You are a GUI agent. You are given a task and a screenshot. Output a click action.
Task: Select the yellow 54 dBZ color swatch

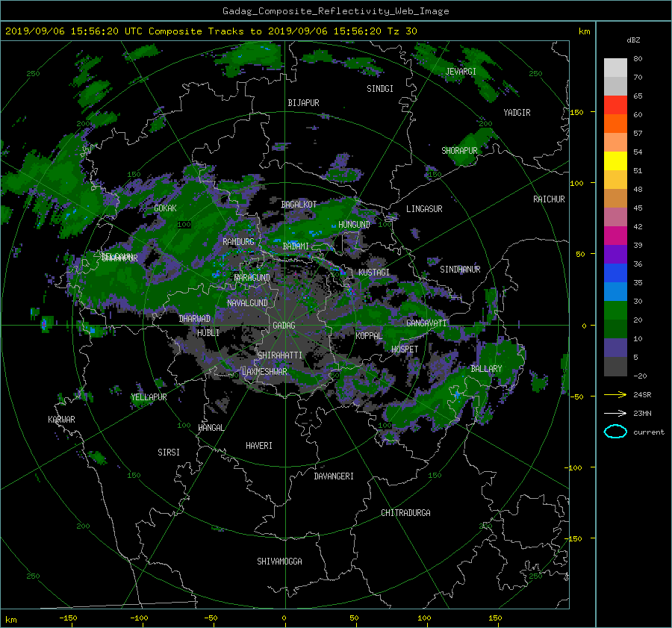click(x=615, y=161)
